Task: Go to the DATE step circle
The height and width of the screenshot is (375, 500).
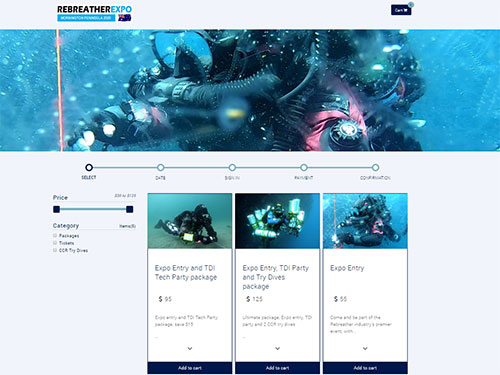Action: (x=161, y=167)
